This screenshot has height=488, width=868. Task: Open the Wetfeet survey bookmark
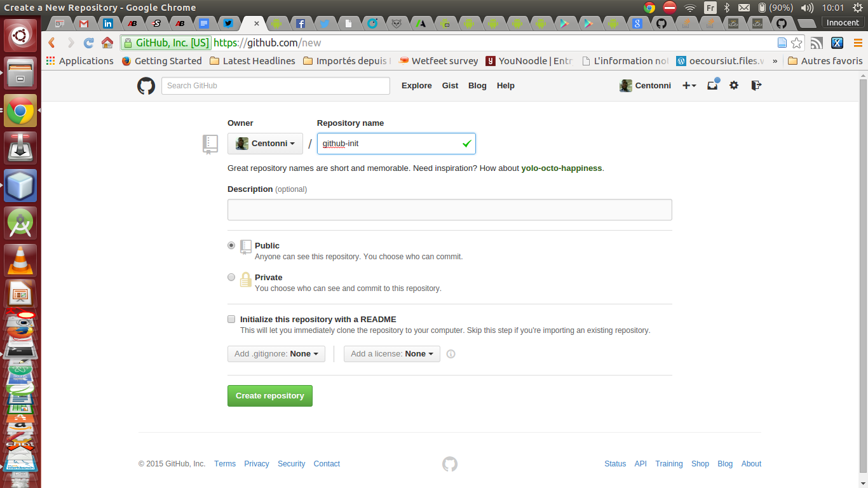pyautogui.click(x=438, y=61)
